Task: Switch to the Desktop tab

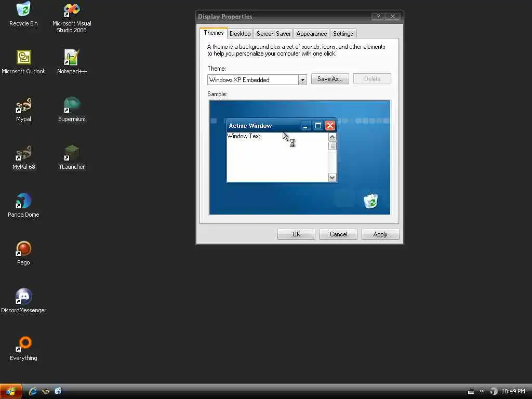Action: pos(240,34)
